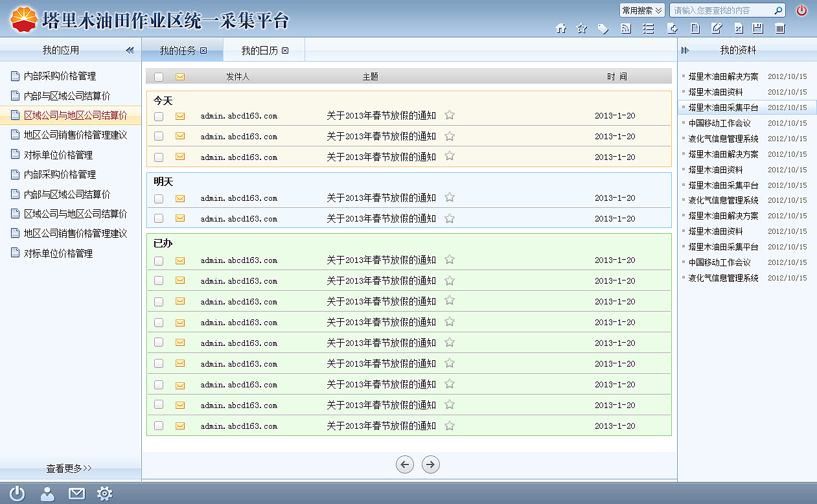Show the list view icon
The width and height of the screenshot is (817, 504).
[x=648, y=29]
